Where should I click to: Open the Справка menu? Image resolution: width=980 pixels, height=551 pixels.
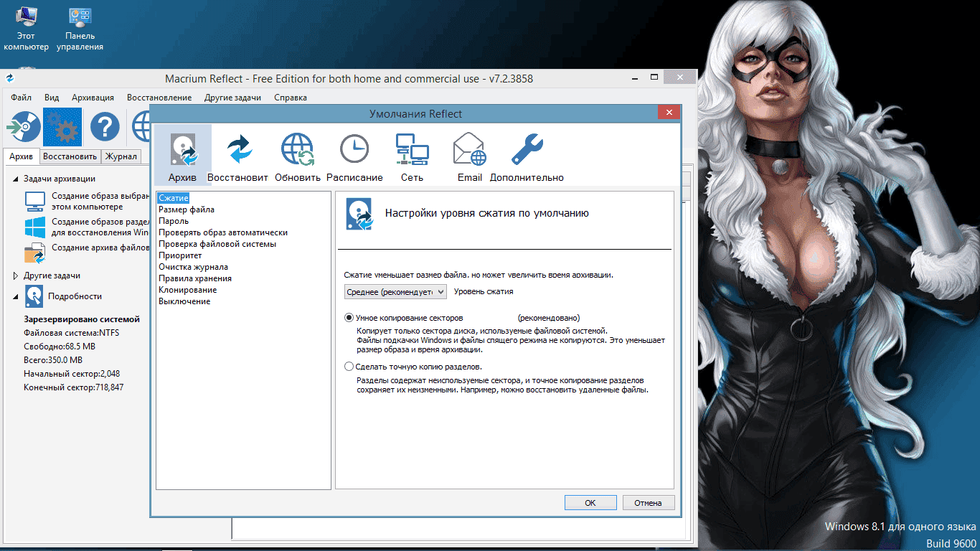(x=291, y=98)
